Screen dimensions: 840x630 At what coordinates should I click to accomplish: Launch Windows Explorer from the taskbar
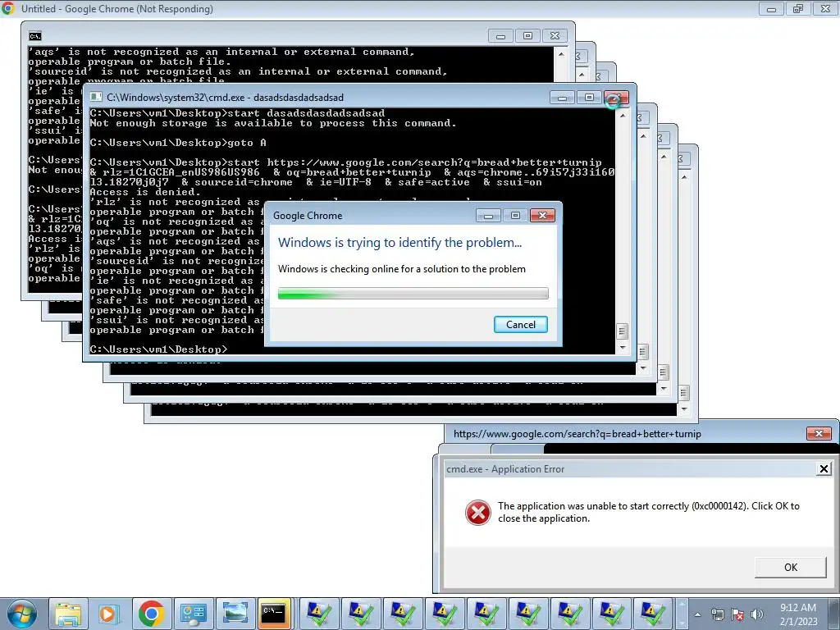[69, 614]
